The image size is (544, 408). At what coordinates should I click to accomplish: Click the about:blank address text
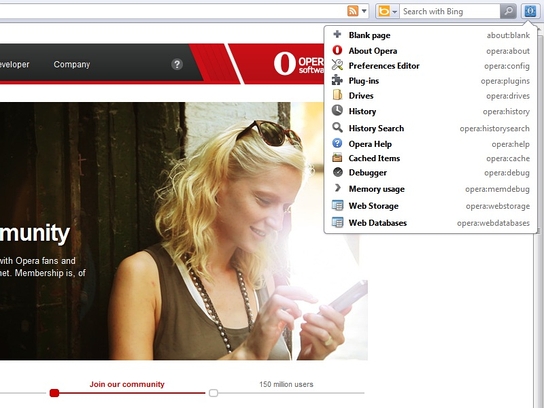click(508, 35)
